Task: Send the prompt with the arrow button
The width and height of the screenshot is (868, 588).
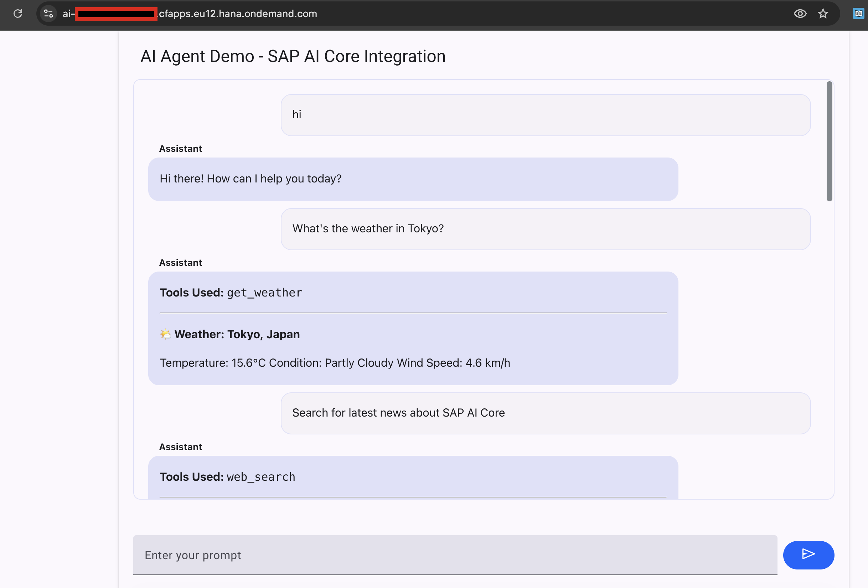Action: [x=808, y=555]
